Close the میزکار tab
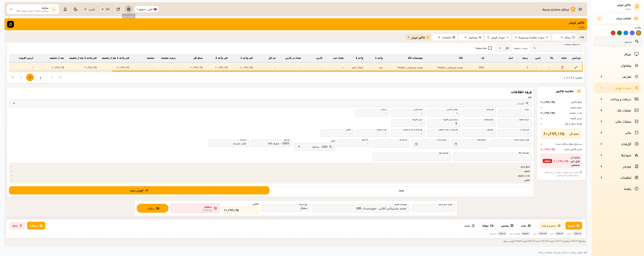Image resolution: width=644 pixels, height=256 pixels. [x=562, y=38]
